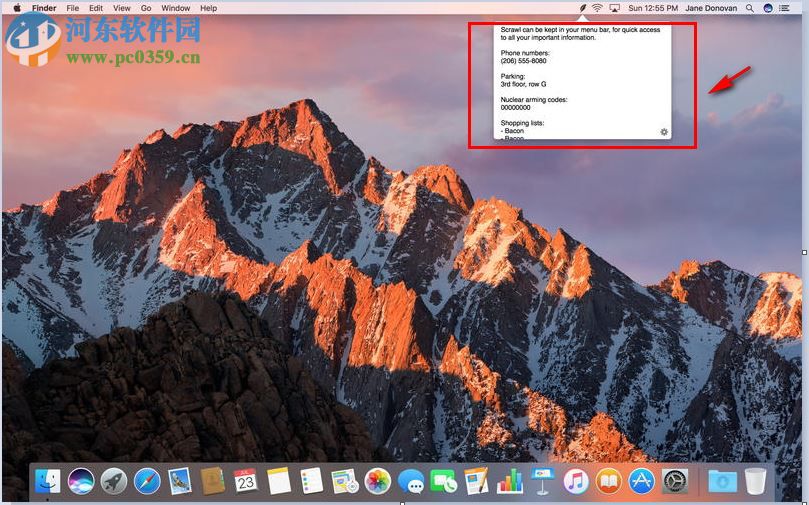Open Pages from the Dock
Image resolution: width=809 pixels, height=505 pixels.
[x=476, y=481]
